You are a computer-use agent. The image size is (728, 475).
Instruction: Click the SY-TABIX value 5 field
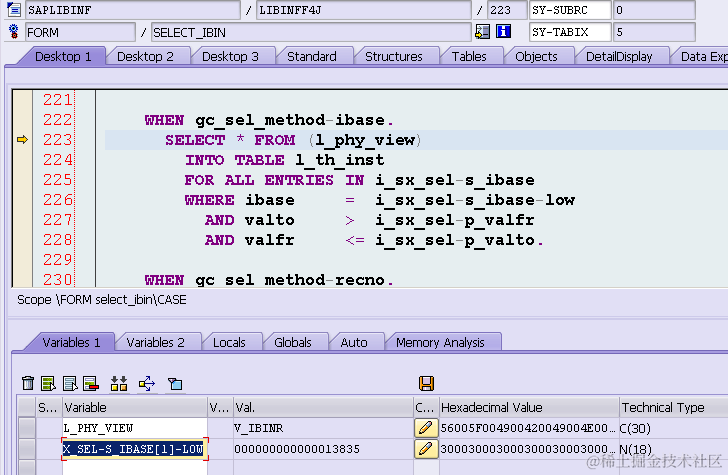coord(654,32)
